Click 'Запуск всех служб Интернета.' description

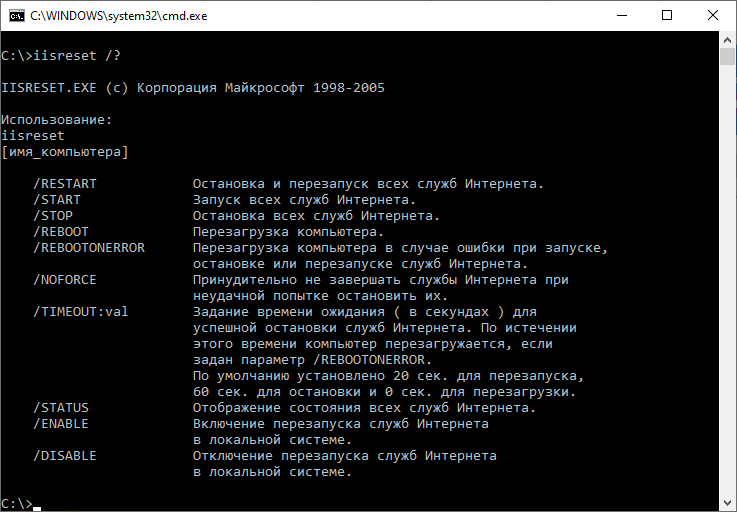pyautogui.click(x=305, y=200)
